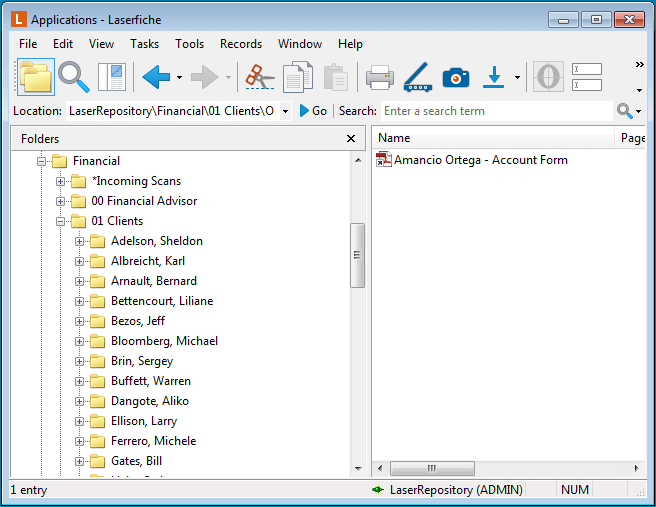The width and height of the screenshot is (656, 507).
Task: Click the Go button
Action: pos(313,111)
